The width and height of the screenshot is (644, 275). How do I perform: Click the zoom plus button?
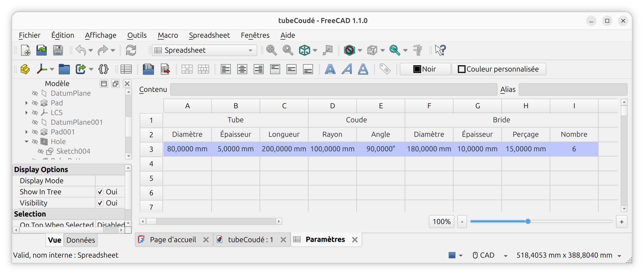622,222
